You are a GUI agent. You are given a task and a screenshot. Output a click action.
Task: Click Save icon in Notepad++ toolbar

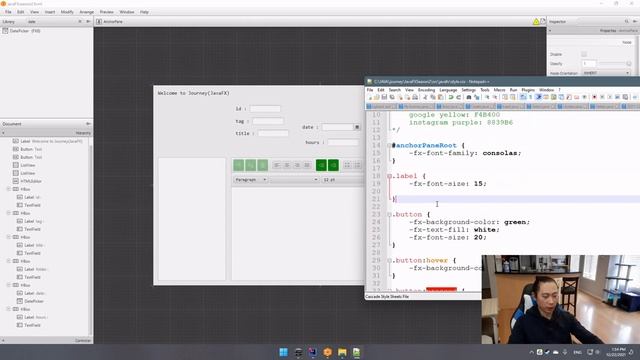[384, 97]
